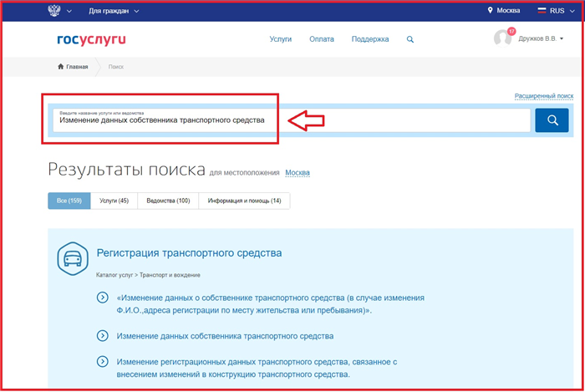Image resolution: width=585 pixels, height=392 pixels.
Task: Open 'Изменение данных о собственнике транспортного средства' link
Action: [x=271, y=304]
